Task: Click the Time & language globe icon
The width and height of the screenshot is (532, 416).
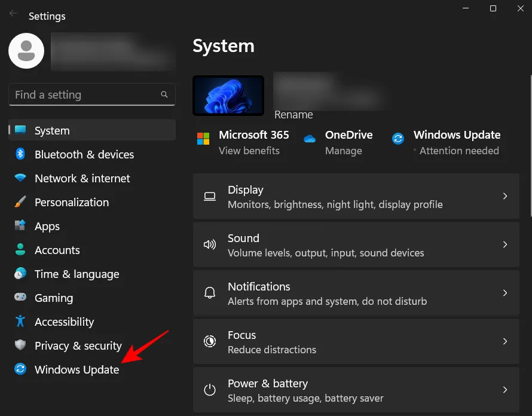Action: coord(20,274)
